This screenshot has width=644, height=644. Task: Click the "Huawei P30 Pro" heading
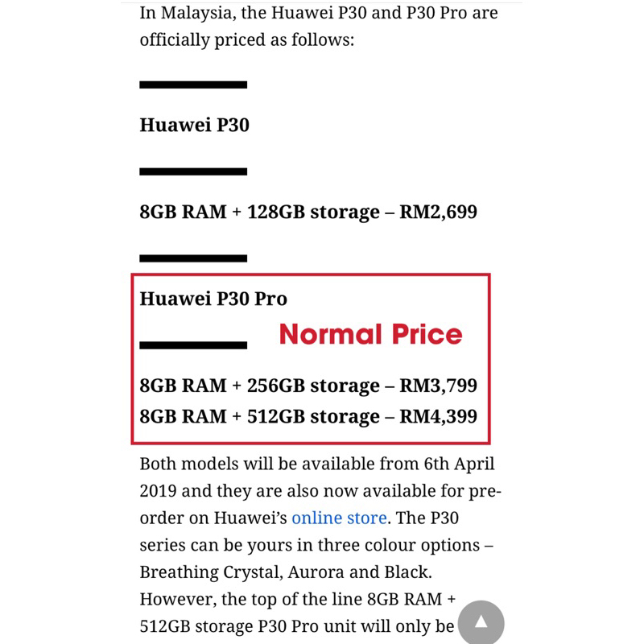coord(213,299)
